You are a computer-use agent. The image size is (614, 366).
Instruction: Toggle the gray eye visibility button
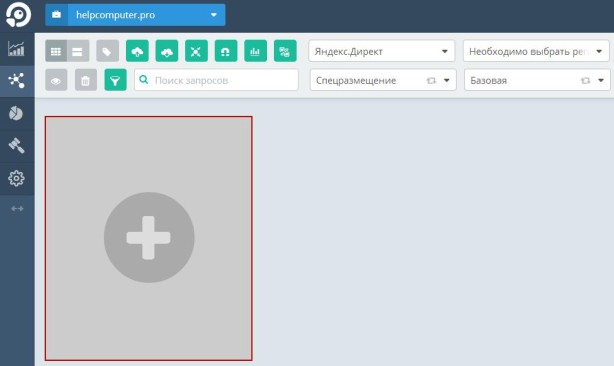56,80
